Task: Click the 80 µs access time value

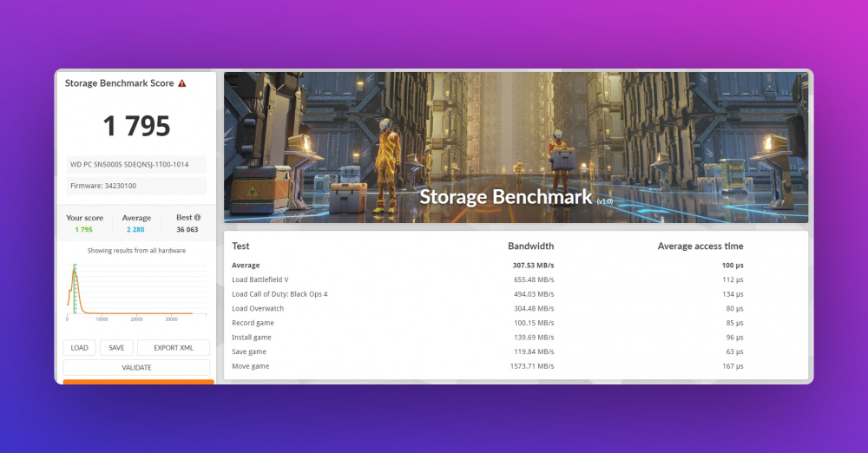Action: pos(734,308)
